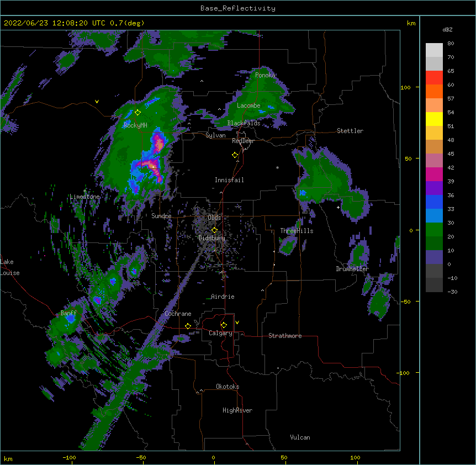Click the Banff label
The height and width of the screenshot is (465, 476).
tap(68, 313)
